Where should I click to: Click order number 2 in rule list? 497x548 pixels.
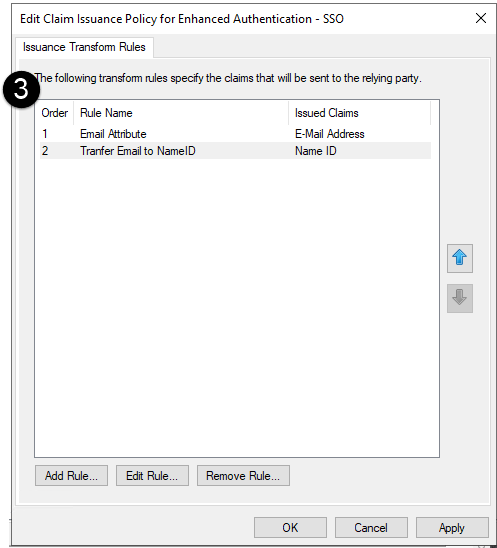coord(45,151)
